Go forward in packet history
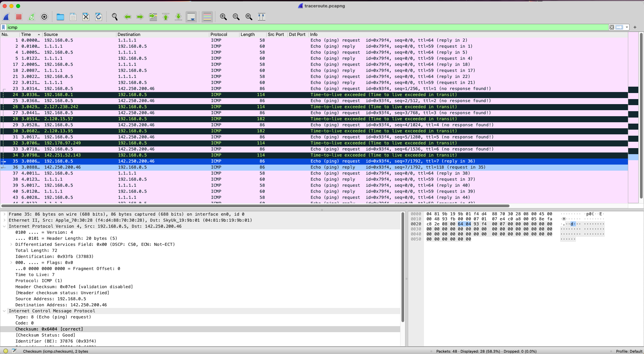The image size is (644, 354). point(140,17)
